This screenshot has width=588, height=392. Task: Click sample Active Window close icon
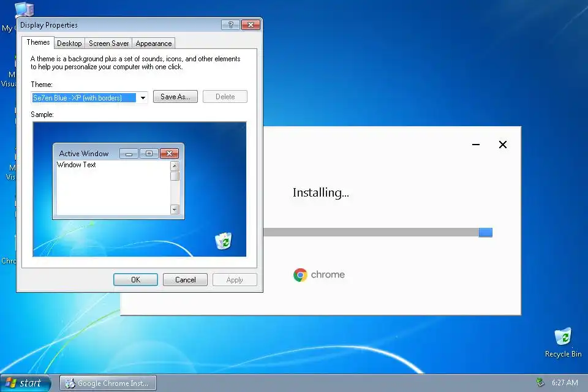(169, 153)
